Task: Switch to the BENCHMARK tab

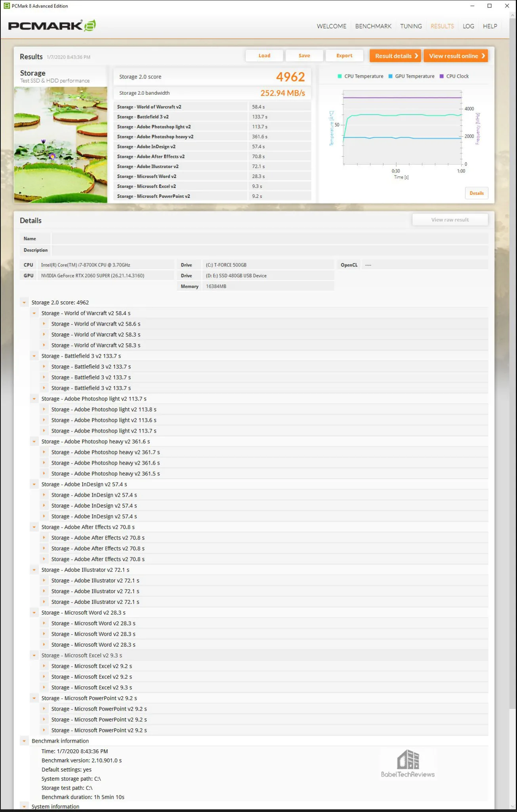Action: click(x=373, y=26)
